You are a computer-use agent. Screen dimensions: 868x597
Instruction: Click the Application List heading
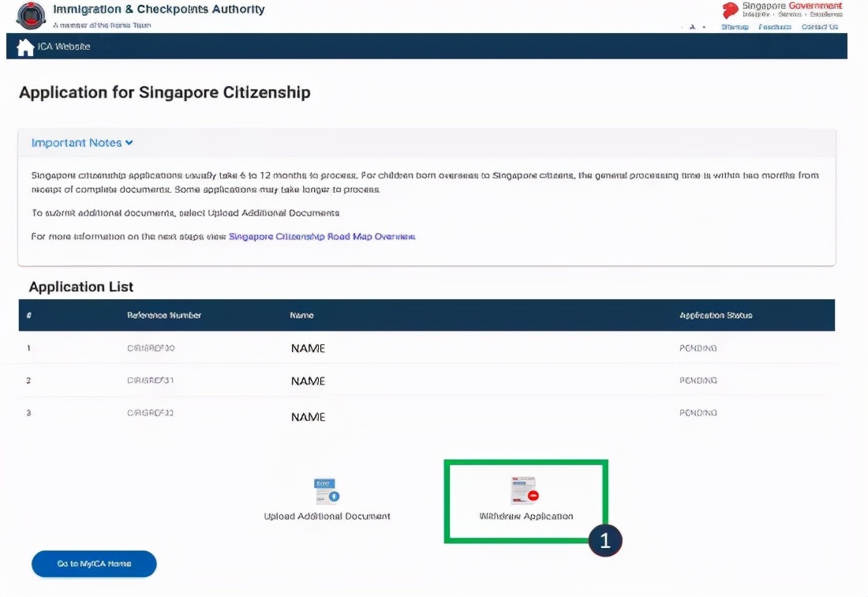(x=80, y=287)
